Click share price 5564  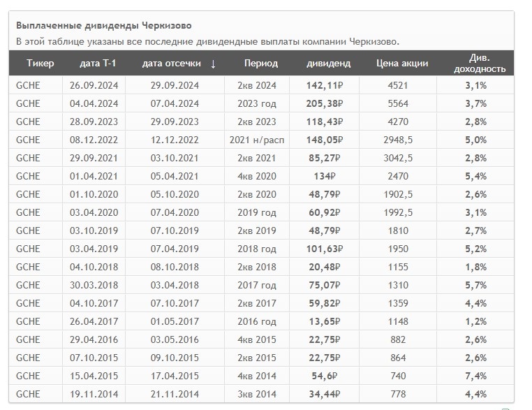[x=398, y=103]
